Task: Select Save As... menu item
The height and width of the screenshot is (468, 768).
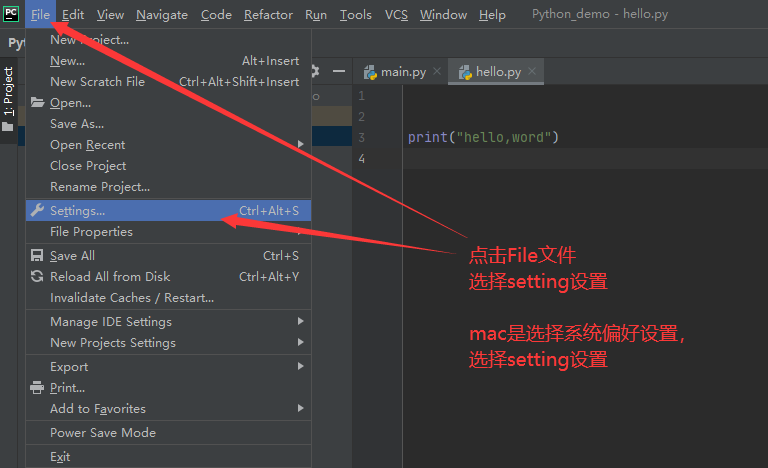Action: pyautogui.click(x=168, y=124)
